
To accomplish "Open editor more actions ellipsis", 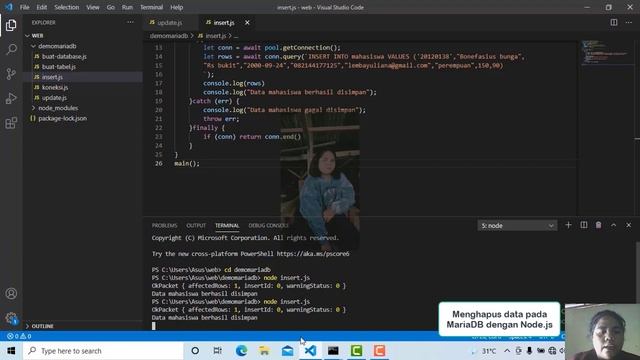I will pos(629,22).
